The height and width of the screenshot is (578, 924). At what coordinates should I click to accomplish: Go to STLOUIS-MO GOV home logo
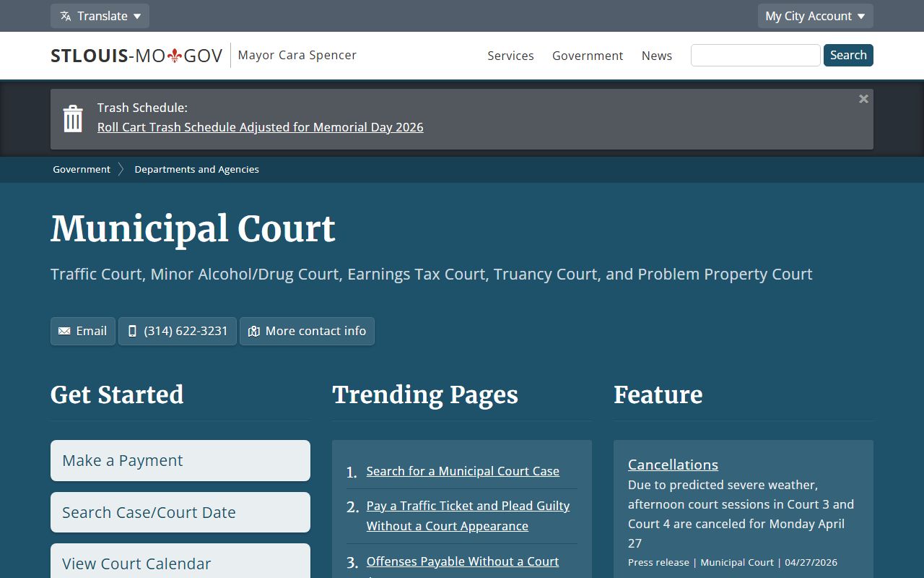pos(136,56)
